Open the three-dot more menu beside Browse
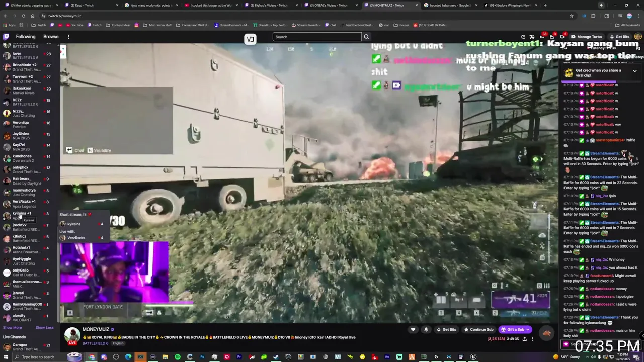 coord(68,37)
